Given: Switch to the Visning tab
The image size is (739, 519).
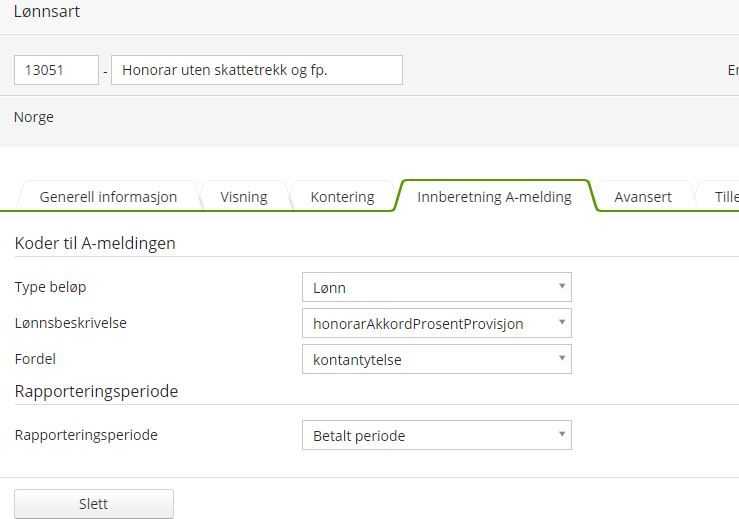Looking at the screenshot, I should [244, 197].
